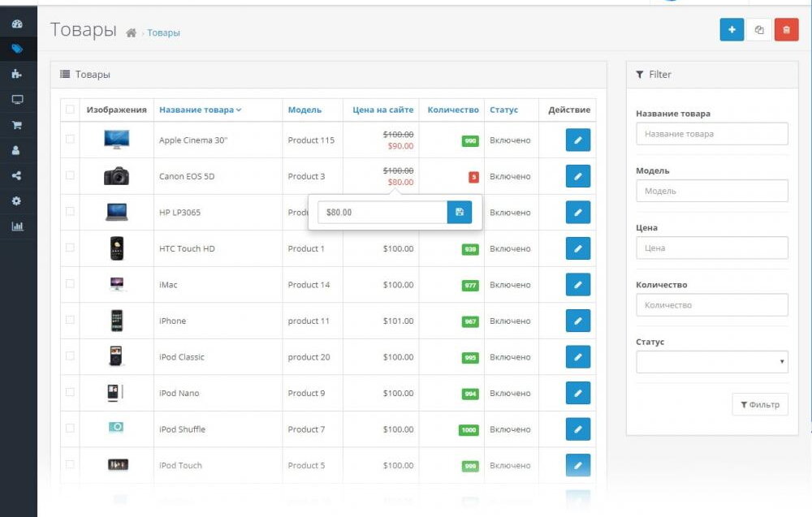
Task: Save the inline price with the disk icon
Action: 460,212
